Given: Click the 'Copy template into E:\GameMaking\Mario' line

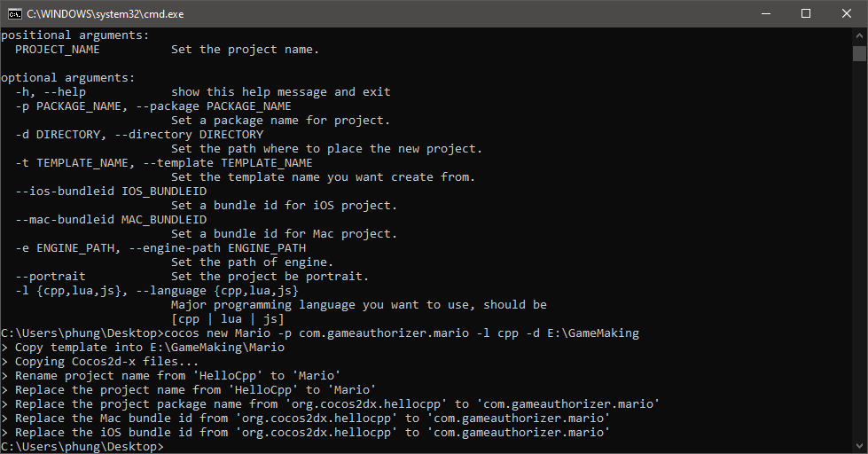Looking at the screenshot, I should point(143,347).
